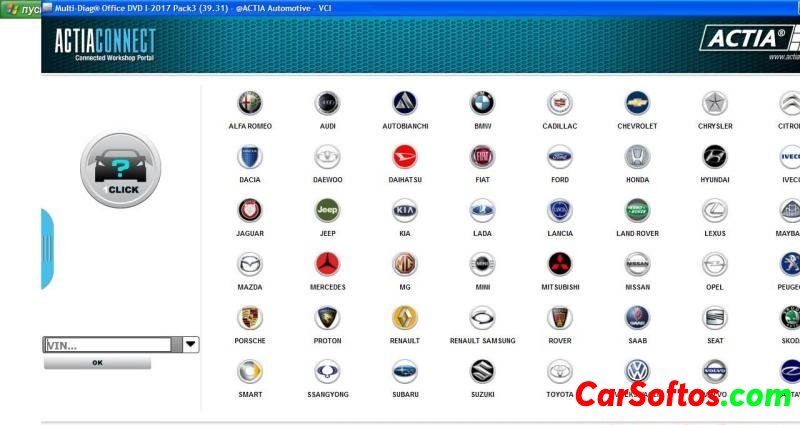This screenshot has height=425, width=800.
Task: Select the Renault diamond logo
Action: 404,318
